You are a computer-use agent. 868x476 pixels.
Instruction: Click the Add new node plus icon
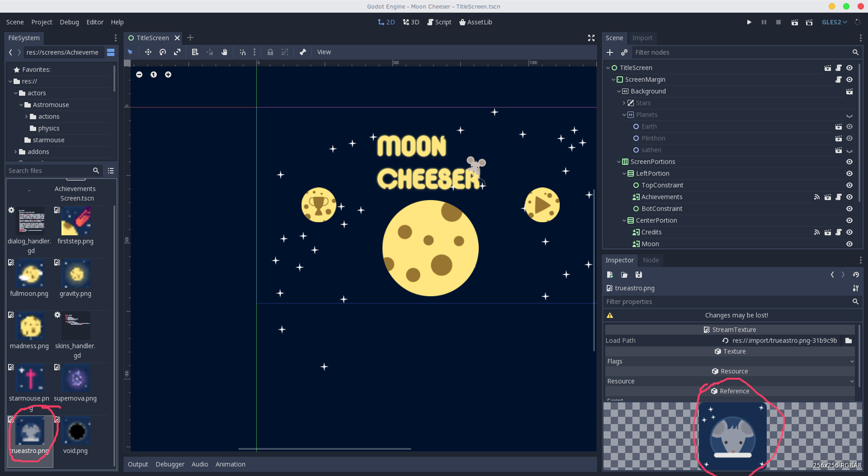point(610,52)
